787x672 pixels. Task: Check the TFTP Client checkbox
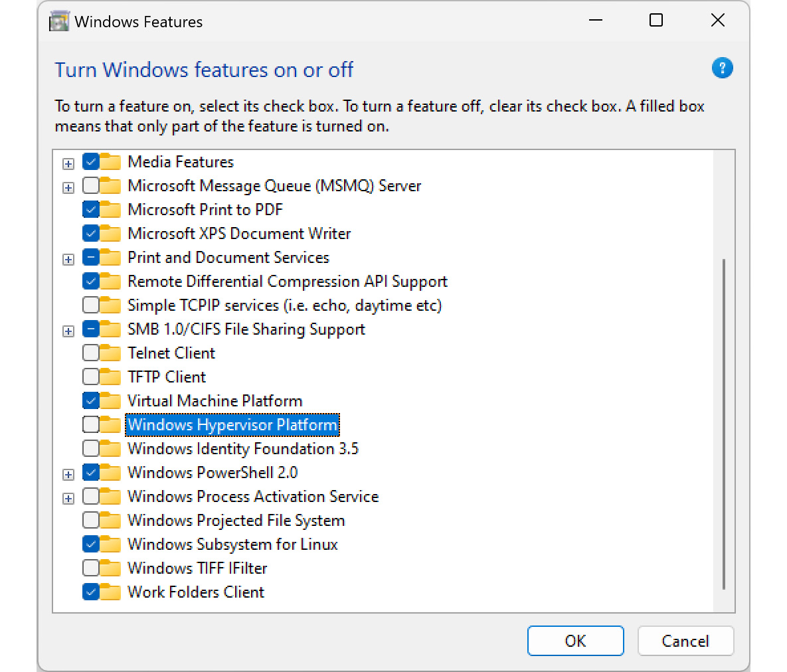point(91,377)
